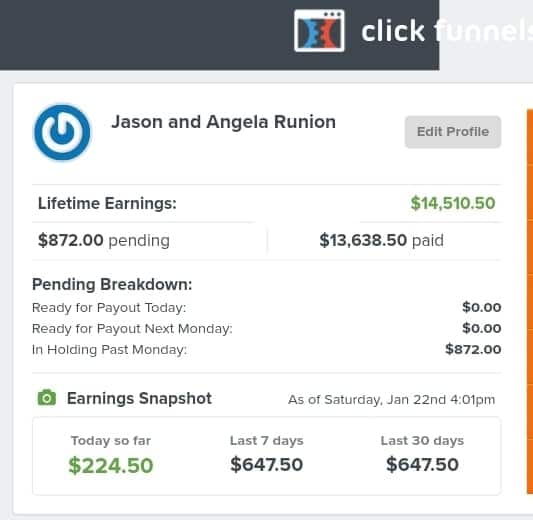Click the Last 30 days $647.50 figure
This screenshot has width=533, height=520.
[x=422, y=464]
